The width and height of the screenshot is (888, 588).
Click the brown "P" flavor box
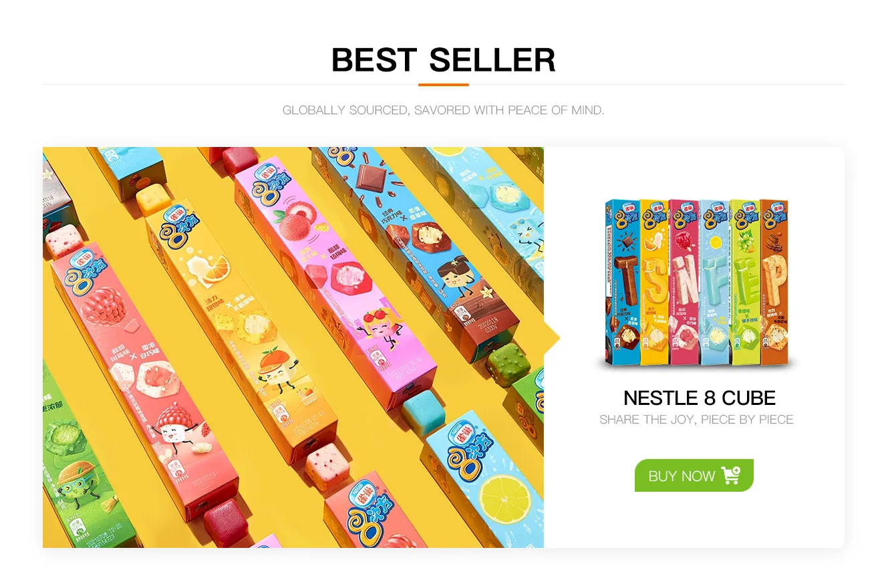click(x=775, y=283)
